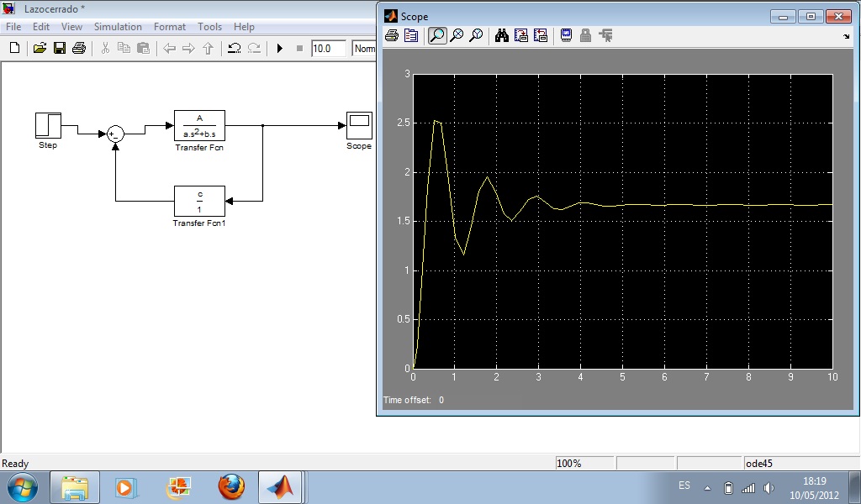861x504 pixels.
Task: Save current Scope axes settings
Action: tap(521, 35)
